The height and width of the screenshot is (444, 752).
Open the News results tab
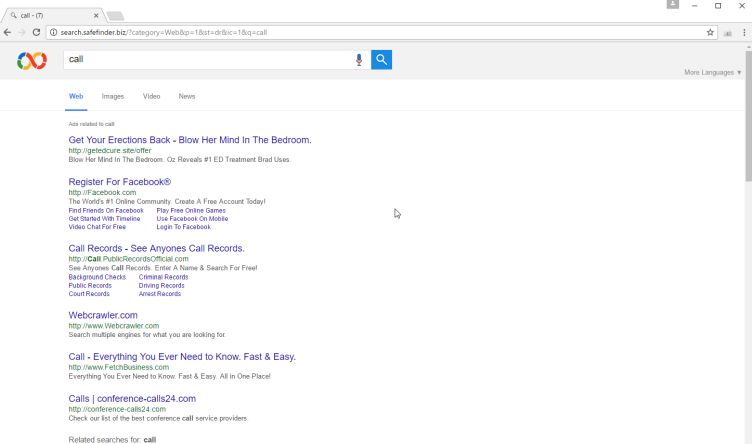(x=187, y=96)
